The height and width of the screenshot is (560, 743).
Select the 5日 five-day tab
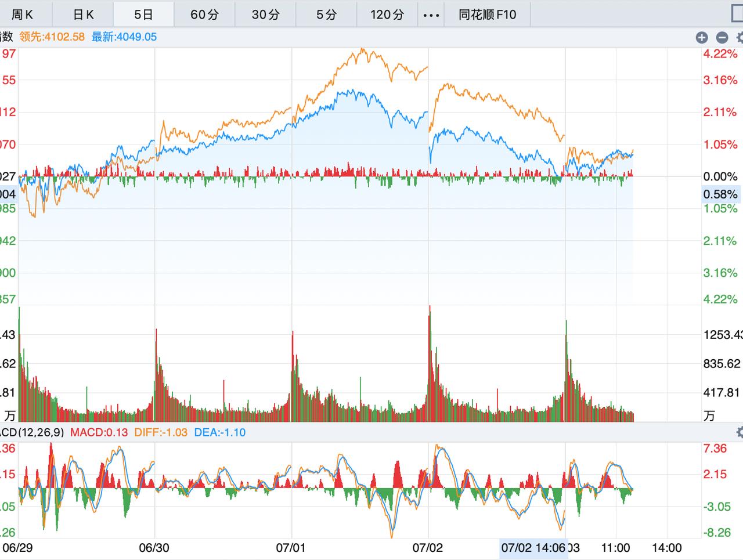(143, 15)
